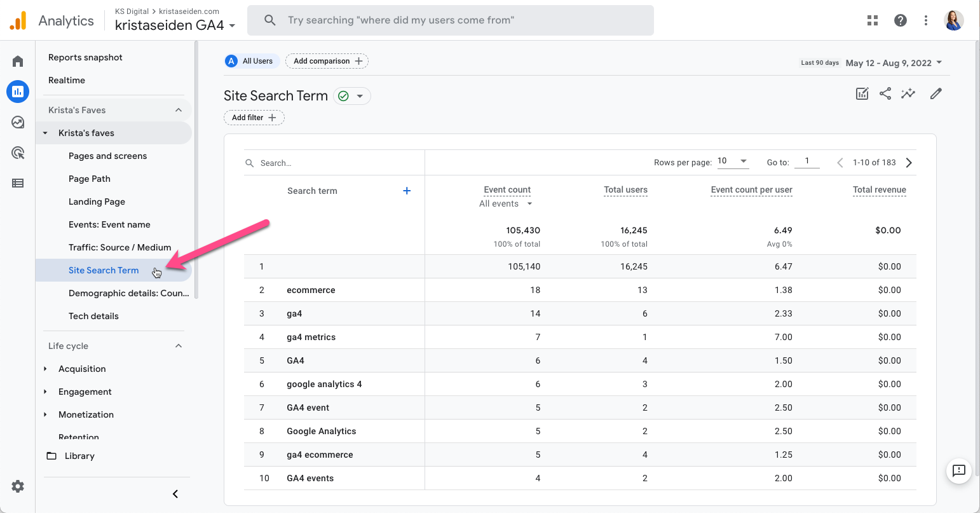This screenshot has width=980, height=513.
Task: Click the Share this report icon
Action: click(885, 94)
